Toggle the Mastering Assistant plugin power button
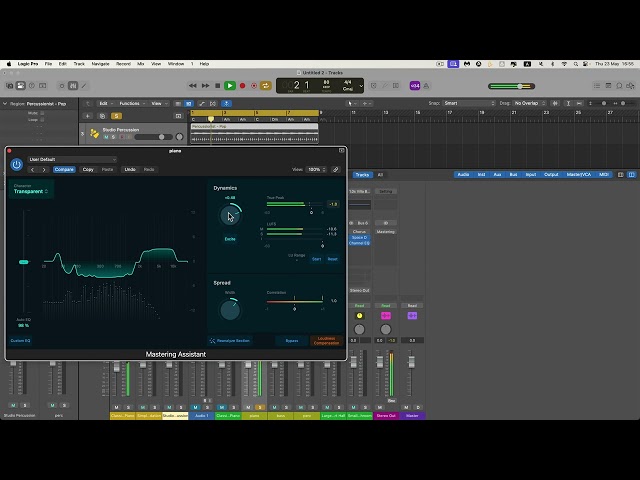This screenshot has width=640, height=480. [17, 164]
